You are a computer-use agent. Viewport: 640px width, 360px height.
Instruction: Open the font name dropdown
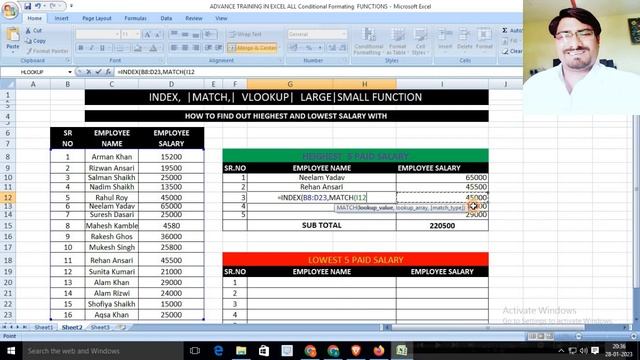click(117, 34)
